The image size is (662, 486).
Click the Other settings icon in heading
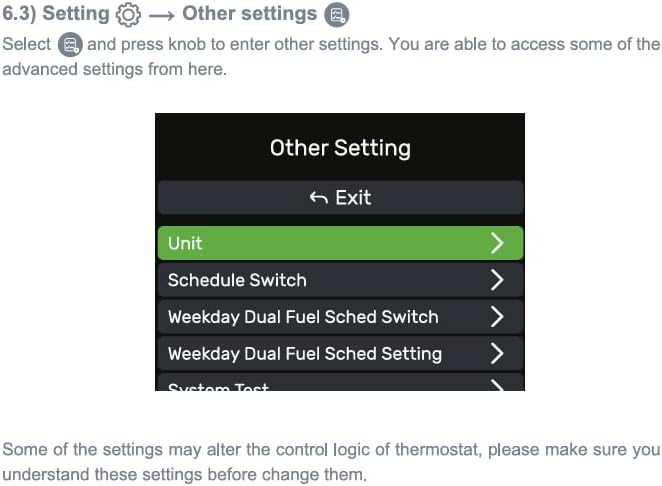coord(336,15)
